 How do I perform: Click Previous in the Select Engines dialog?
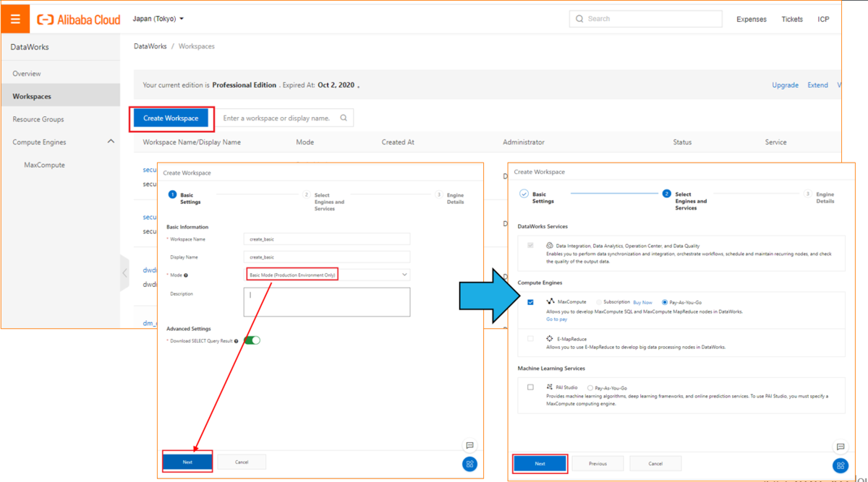tap(597, 463)
